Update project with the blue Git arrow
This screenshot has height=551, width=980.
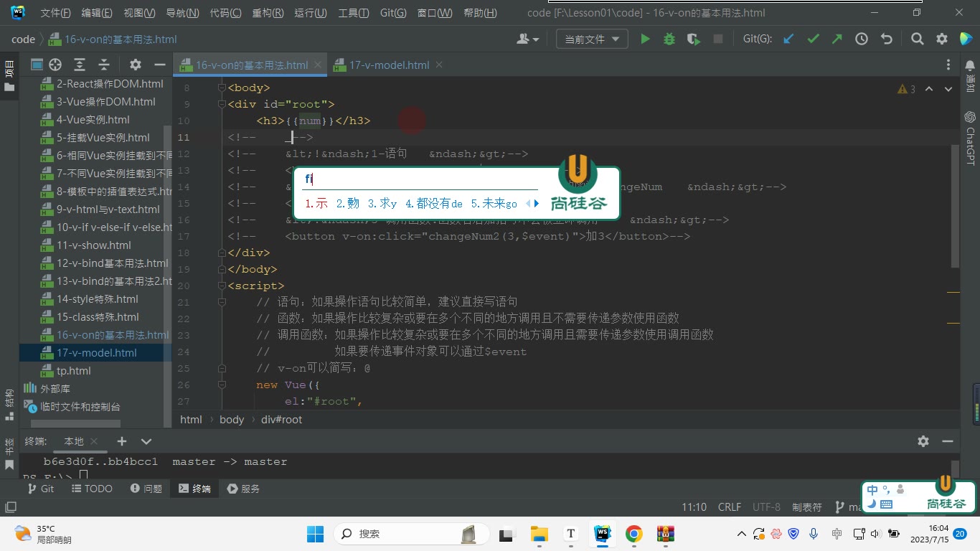click(788, 39)
